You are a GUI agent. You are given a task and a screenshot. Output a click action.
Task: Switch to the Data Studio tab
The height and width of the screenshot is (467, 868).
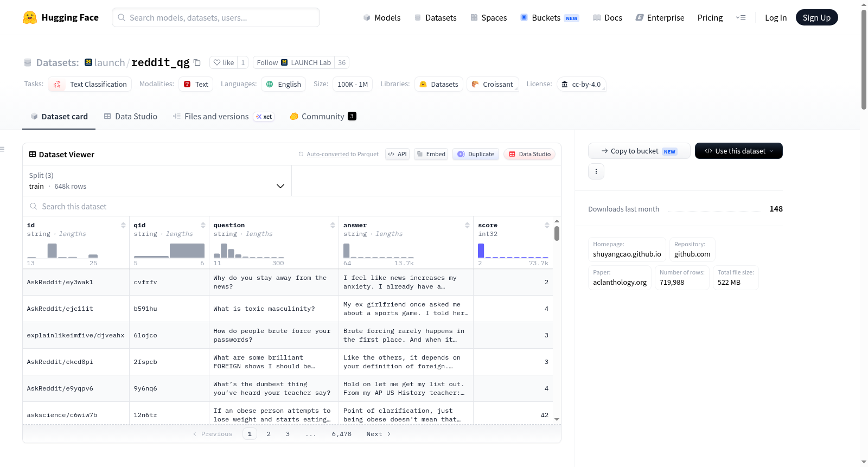coord(131,116)
